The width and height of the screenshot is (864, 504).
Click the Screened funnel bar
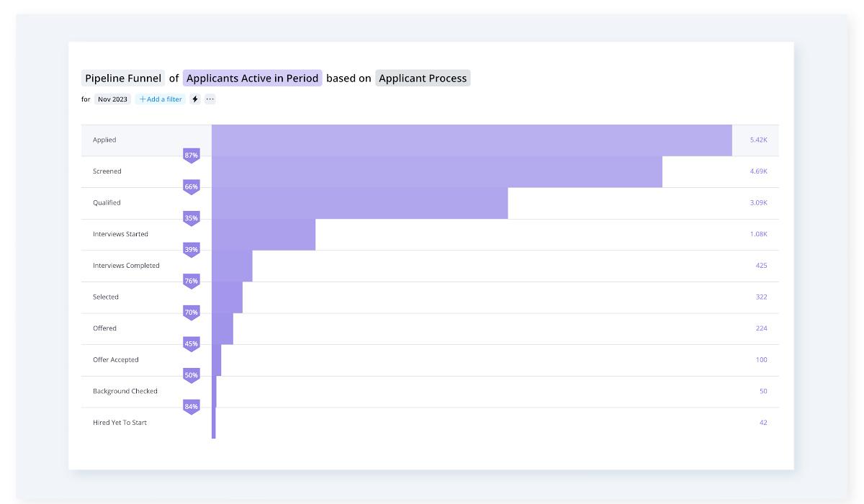[x=437, y=172]
